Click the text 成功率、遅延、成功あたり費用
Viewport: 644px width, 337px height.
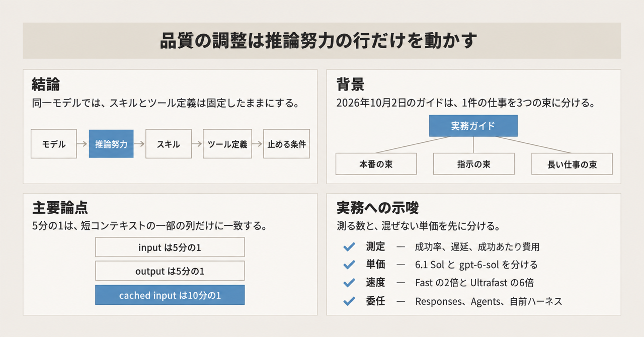point(477,247)
